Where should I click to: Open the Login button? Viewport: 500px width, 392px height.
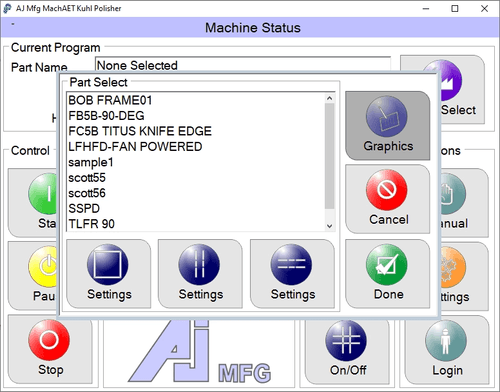(x=447, y=350)
